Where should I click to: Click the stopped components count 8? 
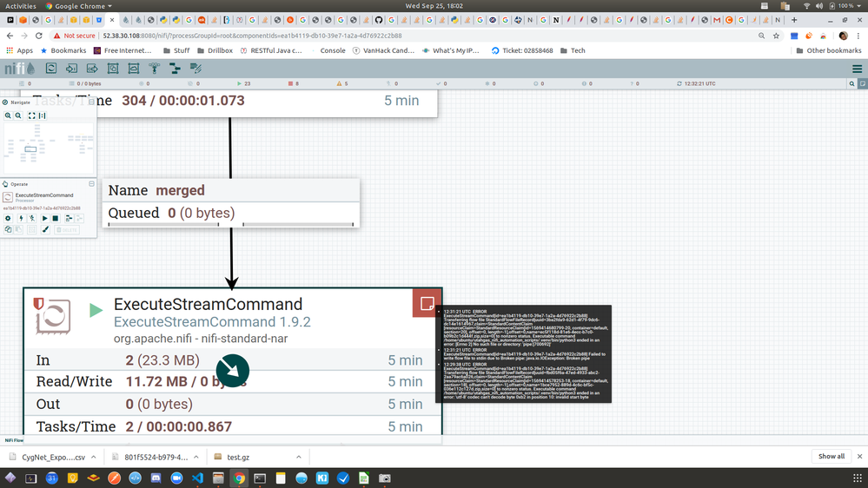(x=294, y=83)
